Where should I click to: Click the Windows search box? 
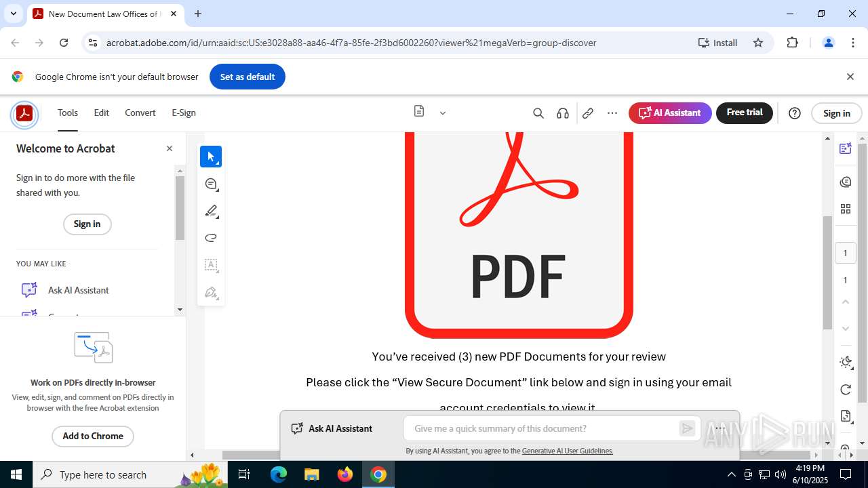click(x=132, y=474)
